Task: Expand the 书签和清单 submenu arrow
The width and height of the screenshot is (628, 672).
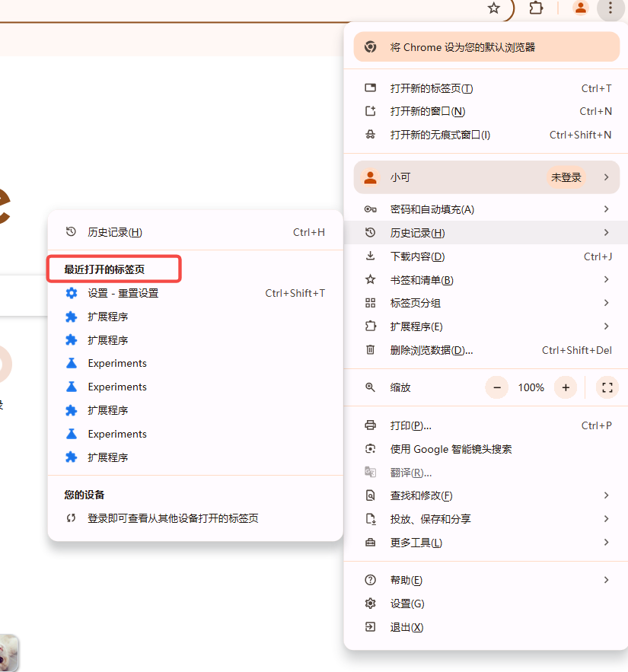Action: (x=606, y=279)
